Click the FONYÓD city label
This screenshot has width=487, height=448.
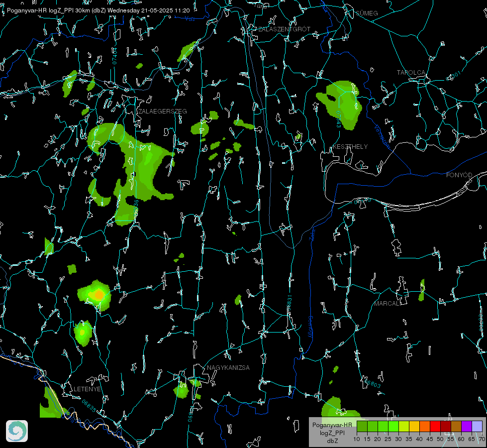459,175
